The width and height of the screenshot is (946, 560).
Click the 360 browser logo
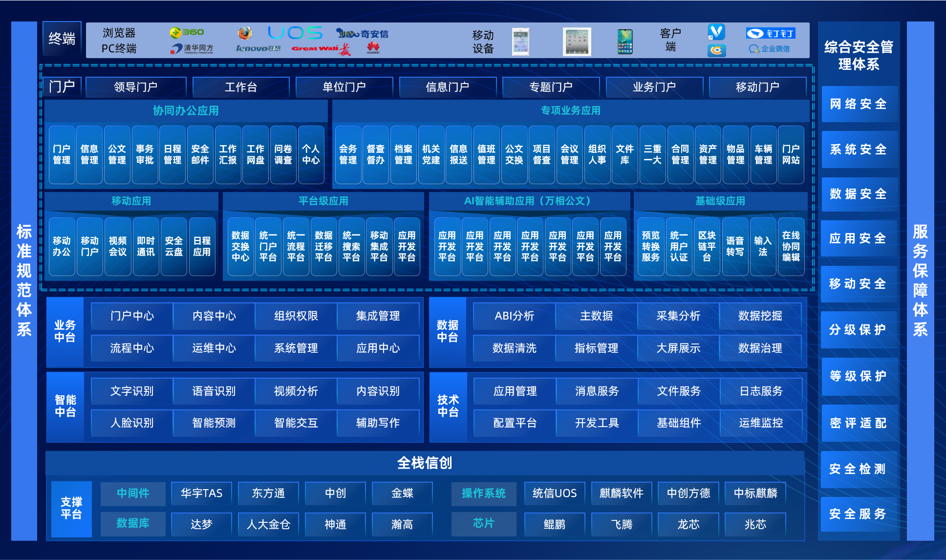(x=187, y=32)
